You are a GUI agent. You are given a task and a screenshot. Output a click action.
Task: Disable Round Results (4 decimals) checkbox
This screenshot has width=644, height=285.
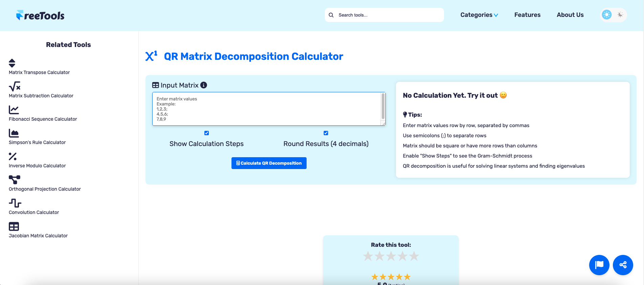pos(326,133)
